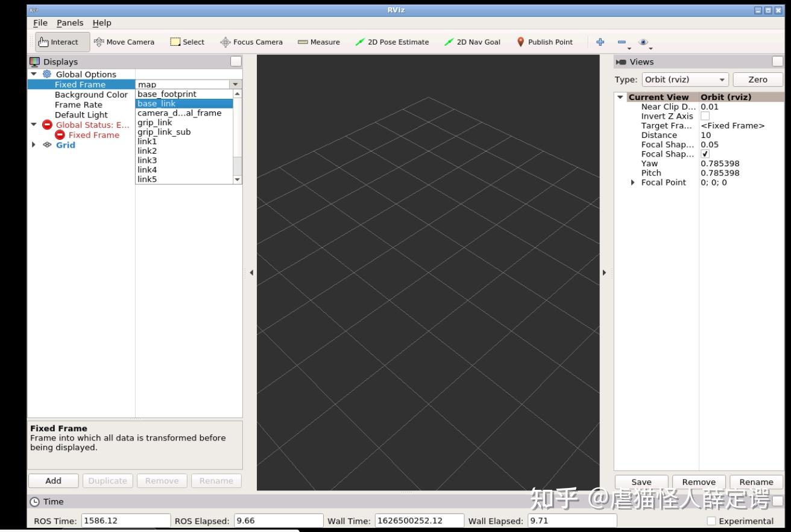Collapse the right Views panel arrow

tap(604, 273)
